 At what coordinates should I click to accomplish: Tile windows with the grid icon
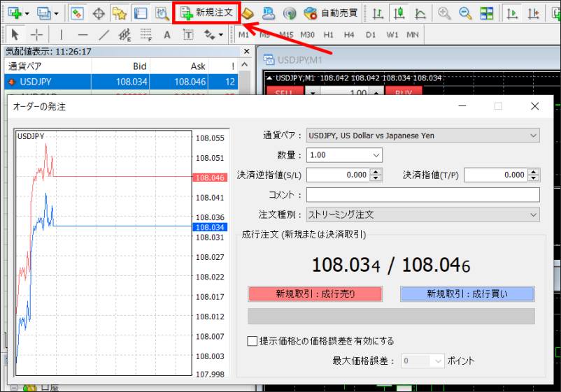[487, 13]
